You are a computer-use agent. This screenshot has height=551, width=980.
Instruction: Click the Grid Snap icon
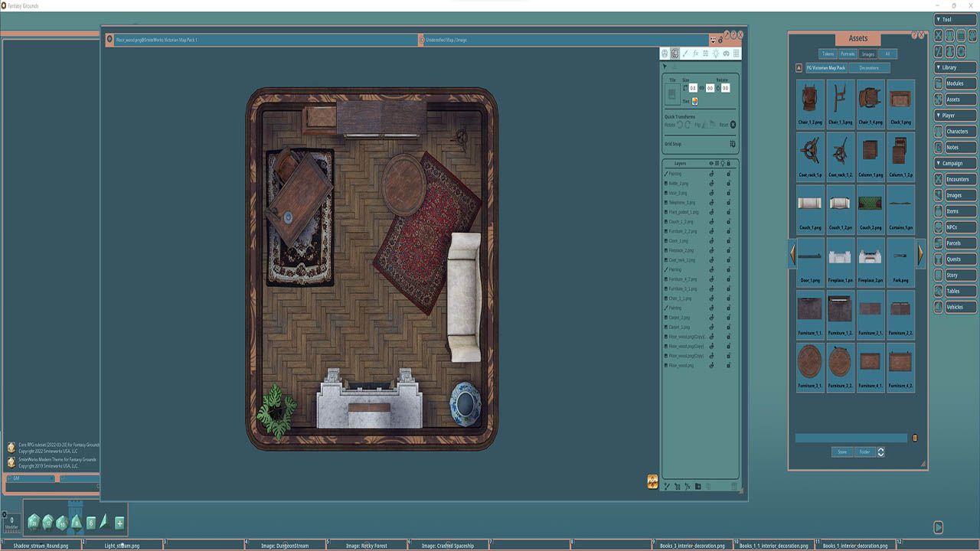click(733, 144)
